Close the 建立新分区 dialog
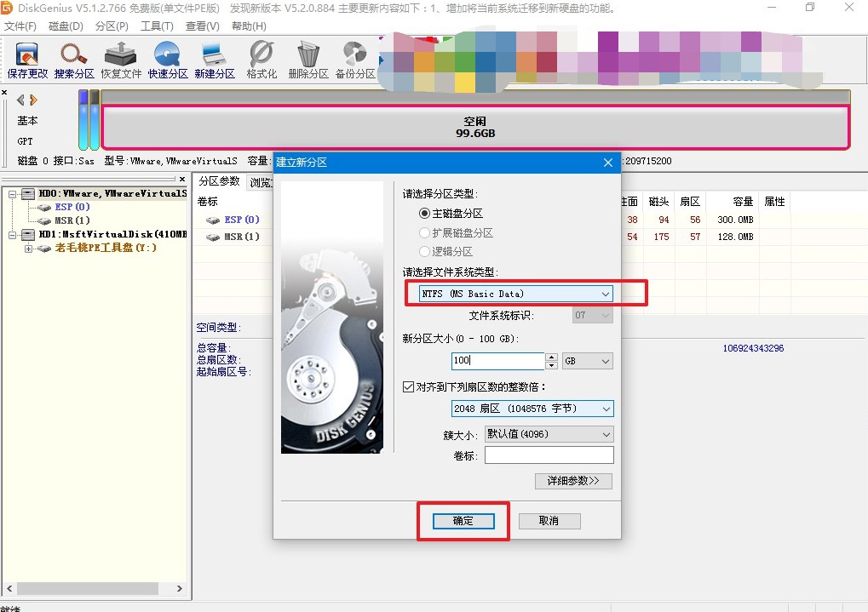Screen dimensions: 868x612 coord(608,162)
